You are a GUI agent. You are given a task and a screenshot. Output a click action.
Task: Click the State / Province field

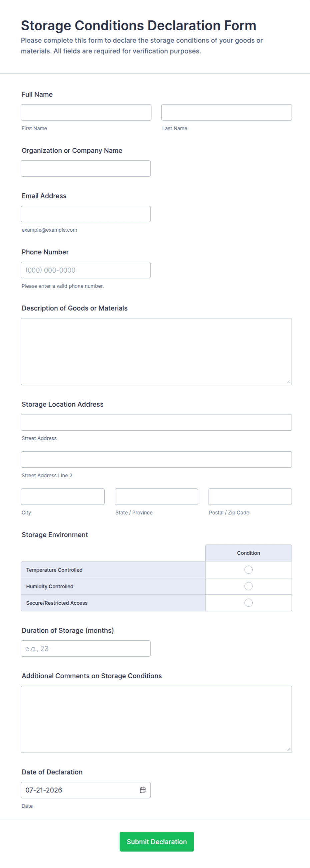pos(156,497)
